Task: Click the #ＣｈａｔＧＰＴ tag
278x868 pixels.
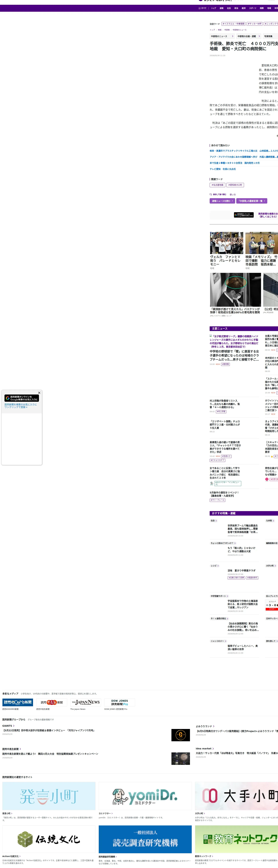Action: (x=217, y=460)
